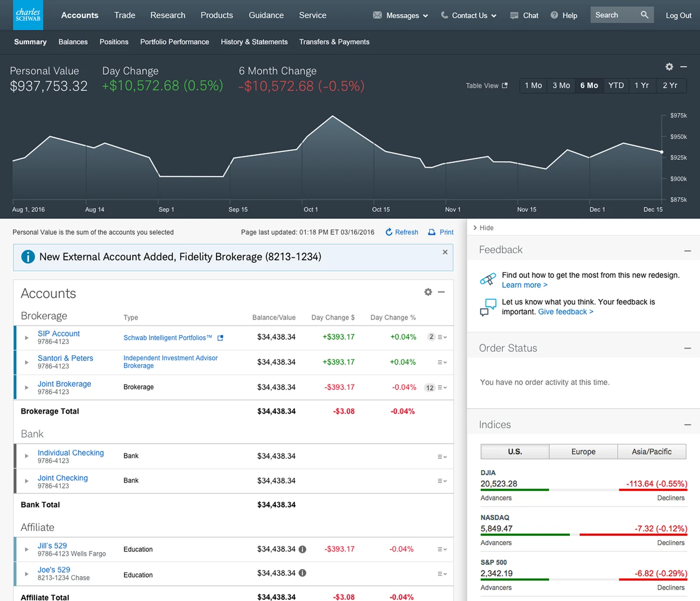Click the Contact Us phone icon
The height and width of the screenshot is (601, 700).
tap(444, 15)
